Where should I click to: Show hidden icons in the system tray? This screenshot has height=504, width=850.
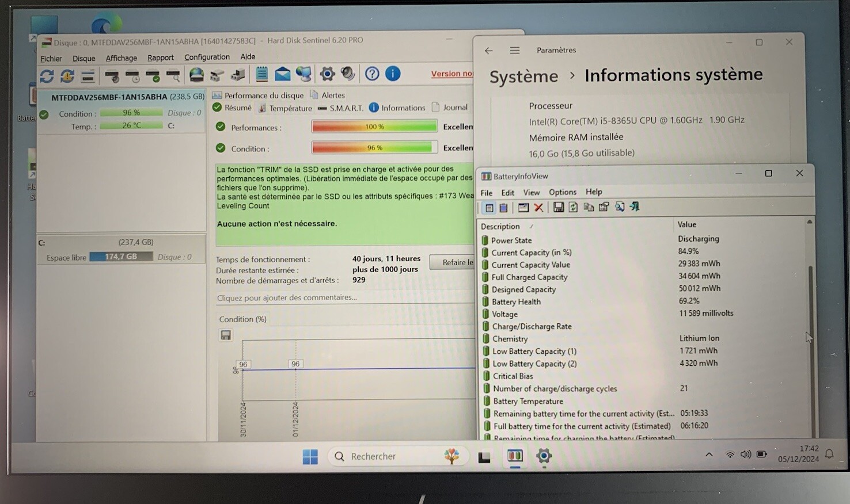[x=709, y=455]
